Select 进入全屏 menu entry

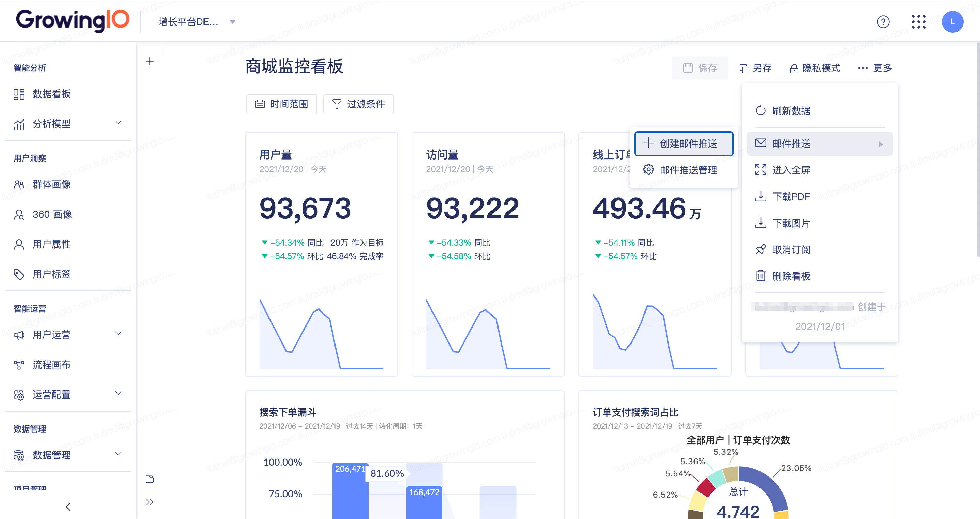(820, 170)
